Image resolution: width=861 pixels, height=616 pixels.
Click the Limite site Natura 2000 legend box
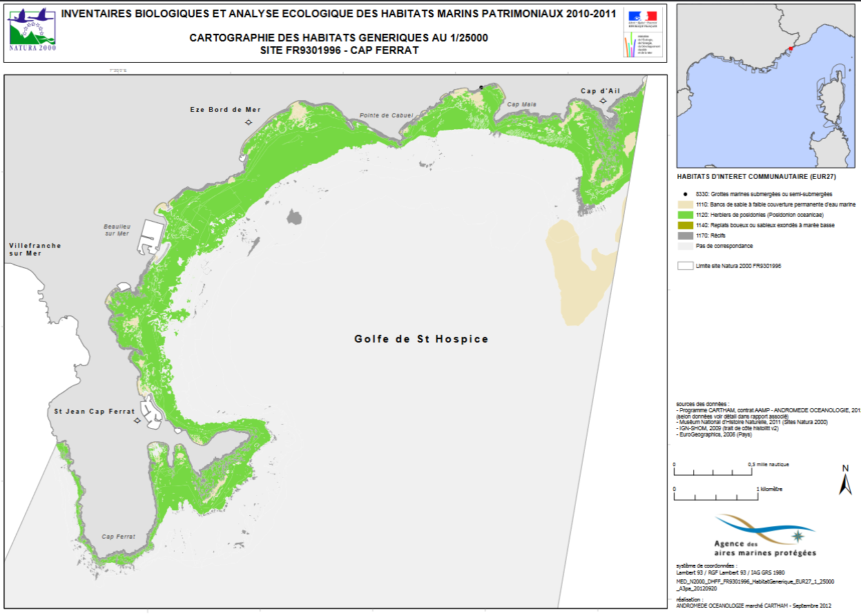686,265
